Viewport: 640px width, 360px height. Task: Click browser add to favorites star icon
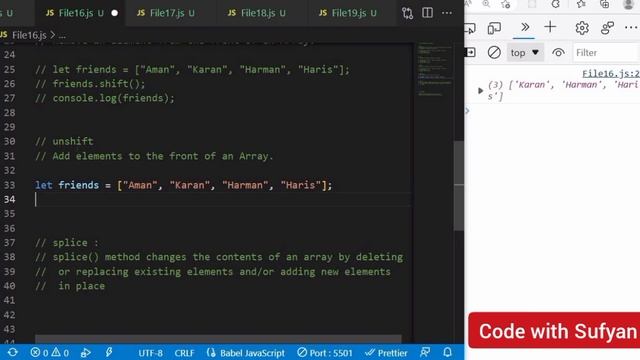click(506, 4)
